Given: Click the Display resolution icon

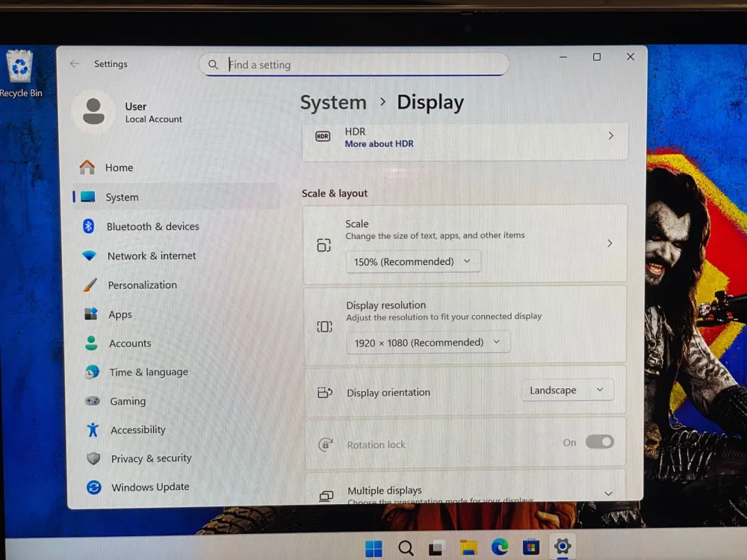Looking at the screenshot, I should point(324,327).
